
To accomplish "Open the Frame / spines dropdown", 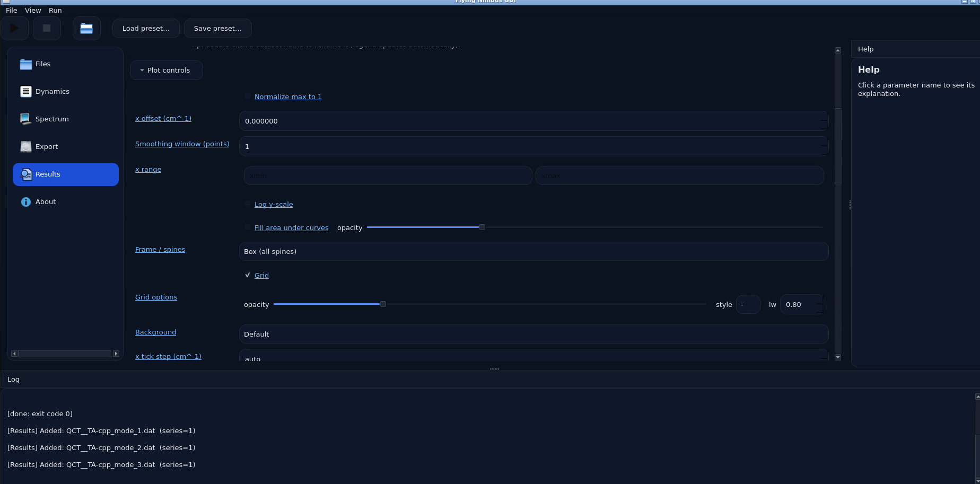I will 533,251.
